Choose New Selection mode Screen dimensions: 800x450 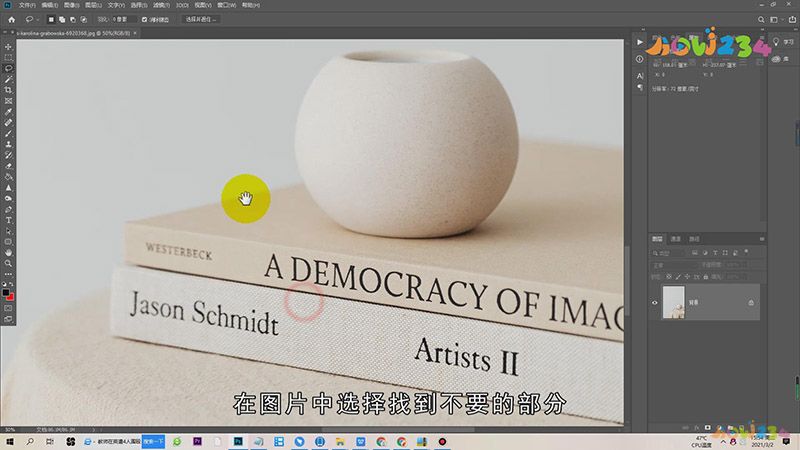pos(51,19)
